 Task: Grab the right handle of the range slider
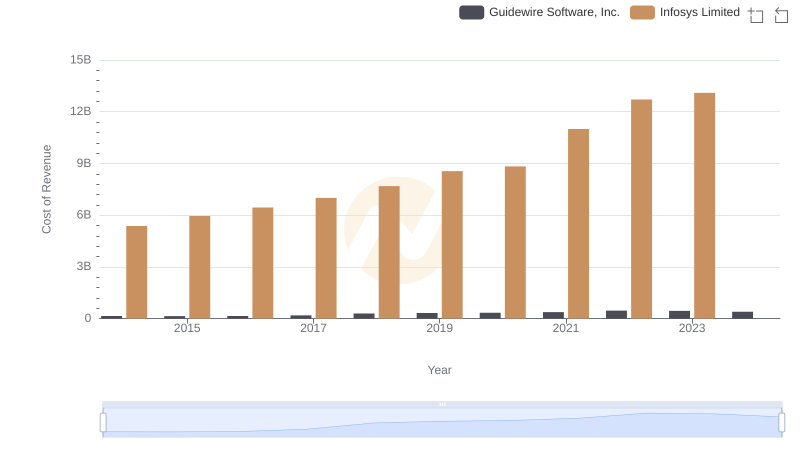pos(782,423)
